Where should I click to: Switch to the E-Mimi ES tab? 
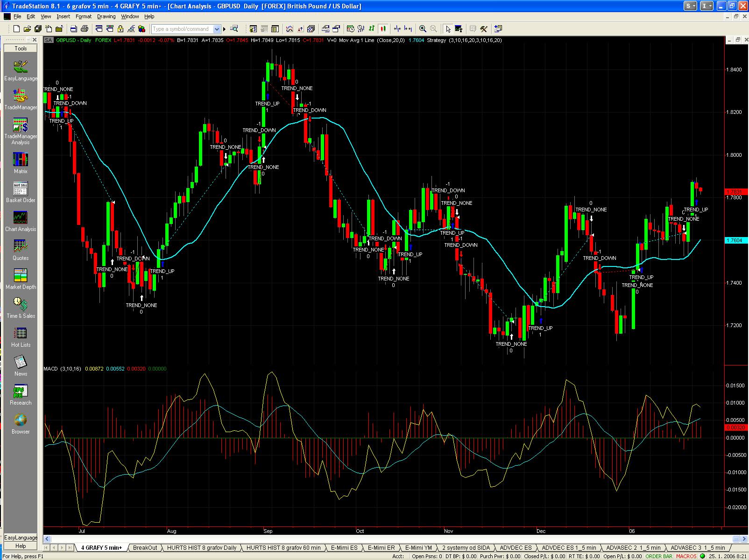click(x=344, y=548)
